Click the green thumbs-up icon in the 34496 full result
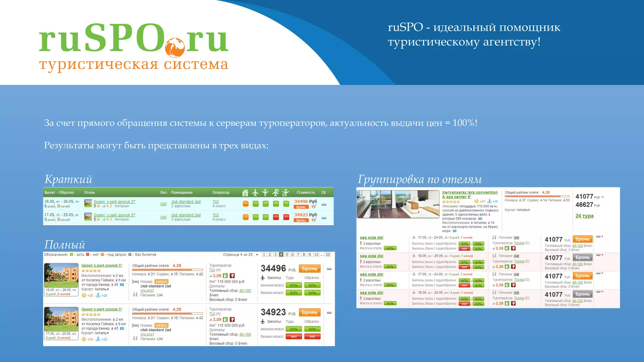 pos(225,276)
